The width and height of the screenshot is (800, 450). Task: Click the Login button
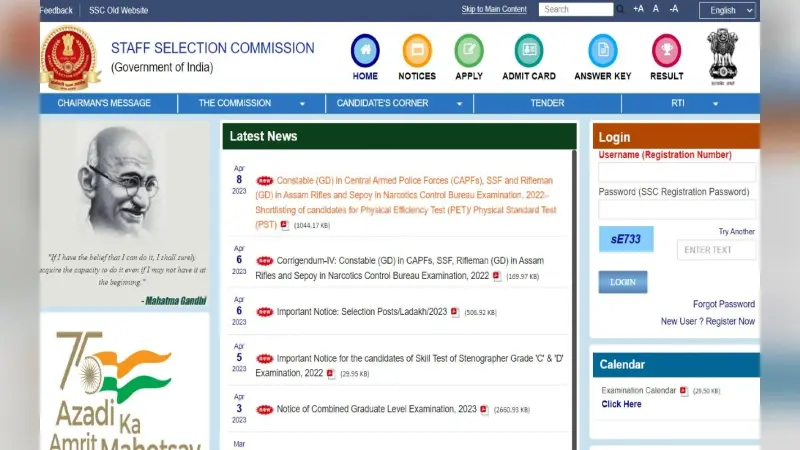[622, 282]
